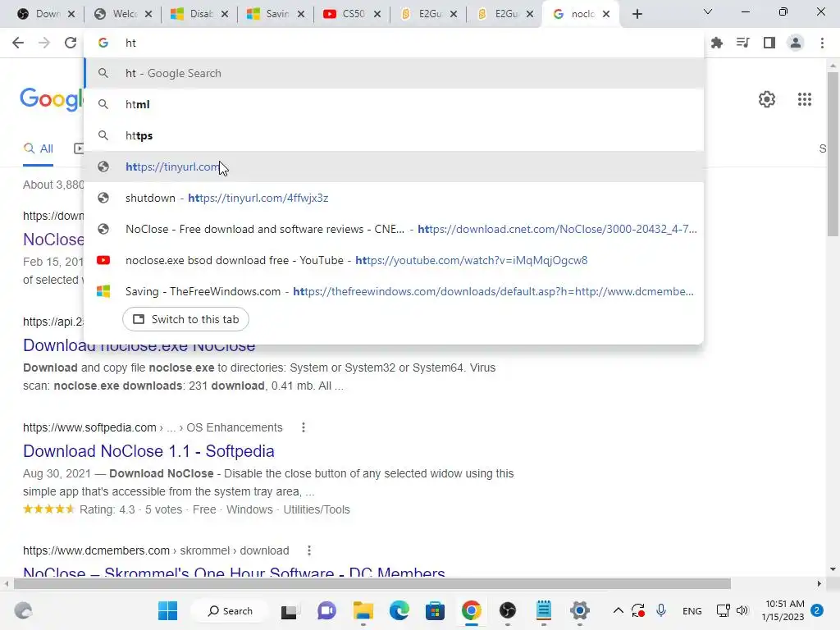Image resolution: width=840 pixels, height=630 pixels.
Task: Open the Google apps grid
Action: coord(804,99)
